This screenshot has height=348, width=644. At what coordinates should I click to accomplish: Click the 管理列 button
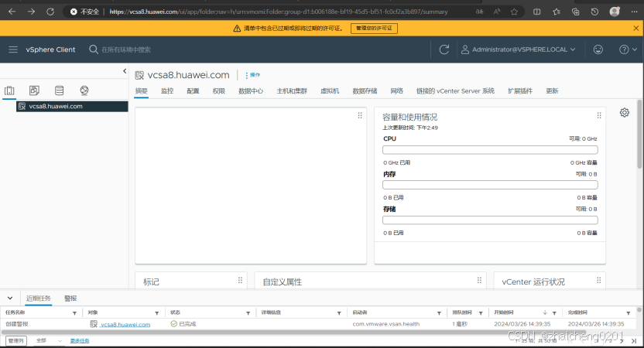tap(16, 340)
